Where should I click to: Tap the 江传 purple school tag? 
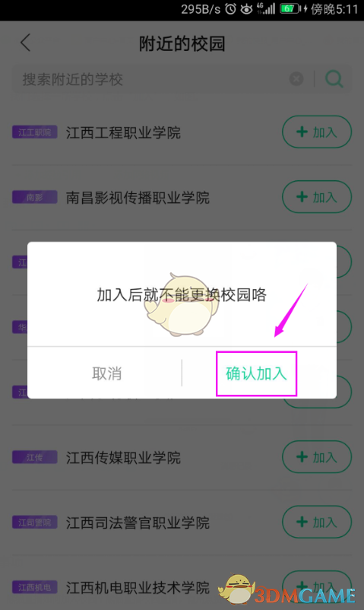coord(35,458)
